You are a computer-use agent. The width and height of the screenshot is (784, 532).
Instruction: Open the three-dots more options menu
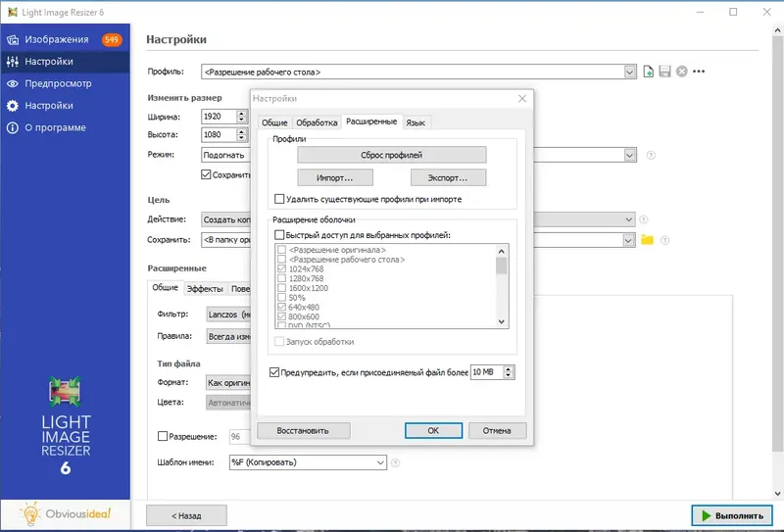coord(699,72)
